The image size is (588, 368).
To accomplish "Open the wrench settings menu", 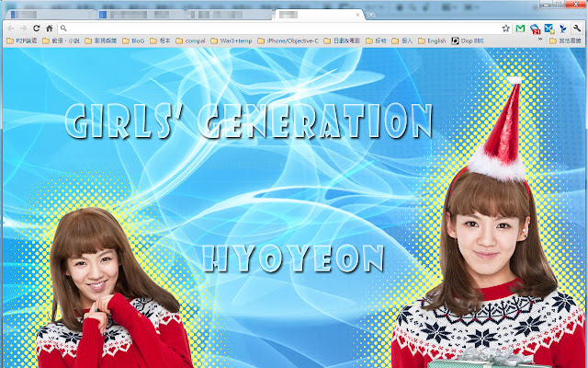I will point(577,29).
